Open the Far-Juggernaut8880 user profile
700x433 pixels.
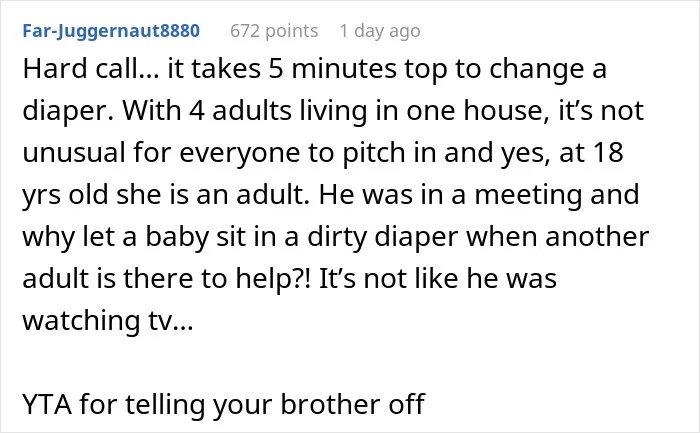111,31
